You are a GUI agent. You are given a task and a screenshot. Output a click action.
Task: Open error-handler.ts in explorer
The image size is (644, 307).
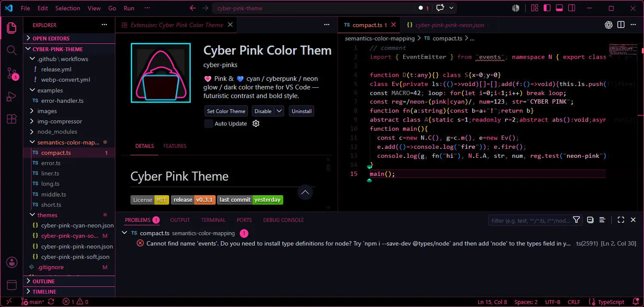click(62, 101)
